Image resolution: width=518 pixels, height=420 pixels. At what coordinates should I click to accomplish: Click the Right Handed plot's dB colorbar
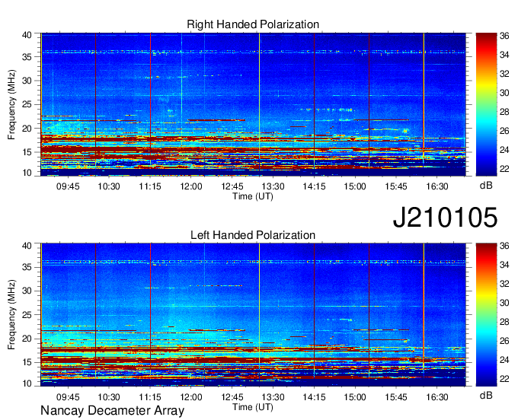coord(486,104)
